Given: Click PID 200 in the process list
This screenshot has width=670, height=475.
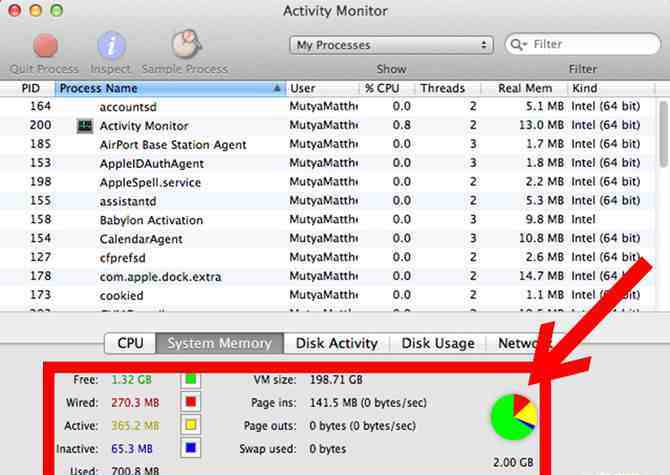Looking at the screenshot, I should tap(41, 125).
